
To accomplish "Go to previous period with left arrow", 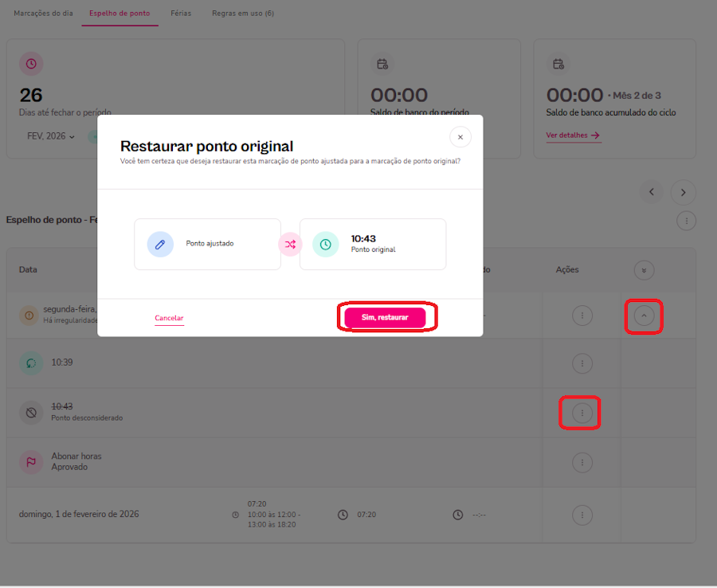I will 651,192.
